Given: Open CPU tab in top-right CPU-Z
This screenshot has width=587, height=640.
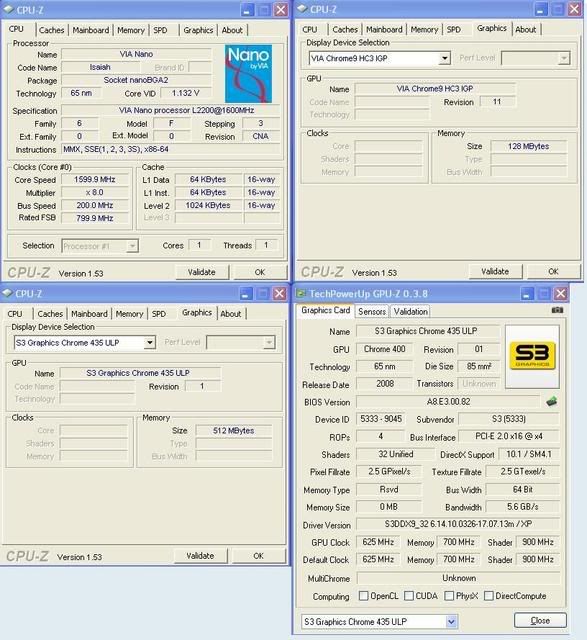Looking at the screenshot, I should pyautogui.click(x=310, y=29).
